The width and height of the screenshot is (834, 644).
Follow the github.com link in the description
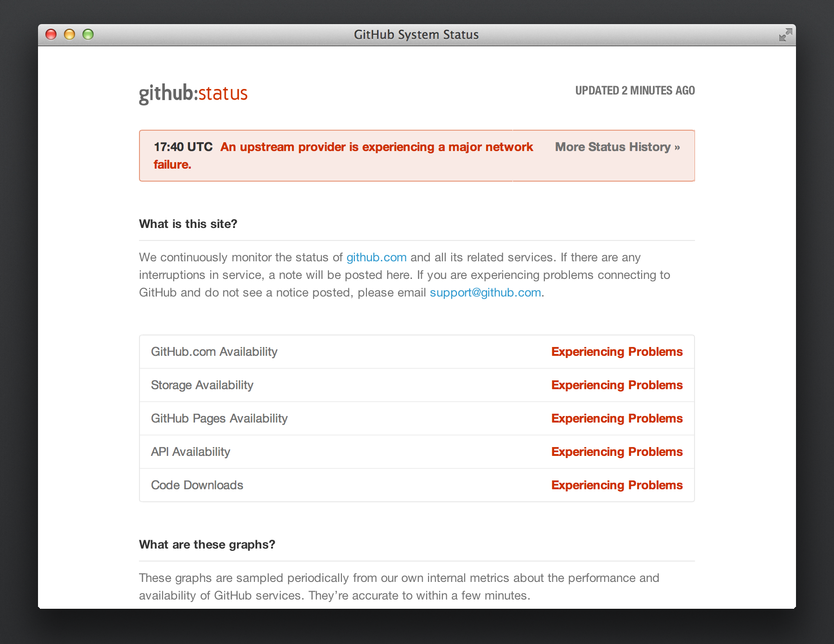tap(376, 257)
